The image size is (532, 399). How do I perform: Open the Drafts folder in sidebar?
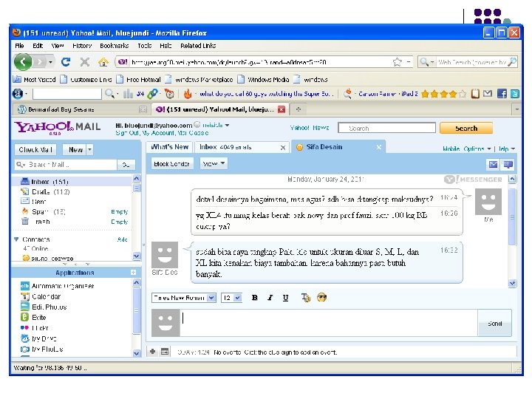pyautogui.click(x=50, y=191)
